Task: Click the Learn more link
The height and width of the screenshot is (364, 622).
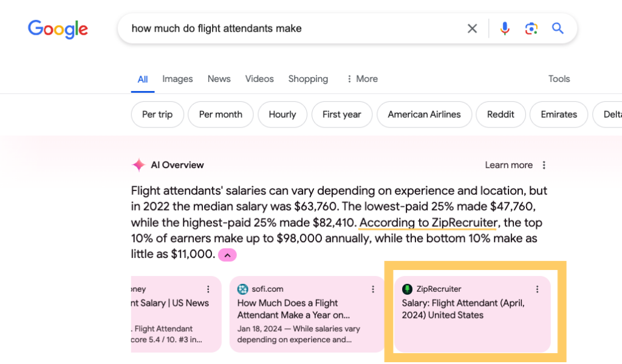Action: pos(508,164)
